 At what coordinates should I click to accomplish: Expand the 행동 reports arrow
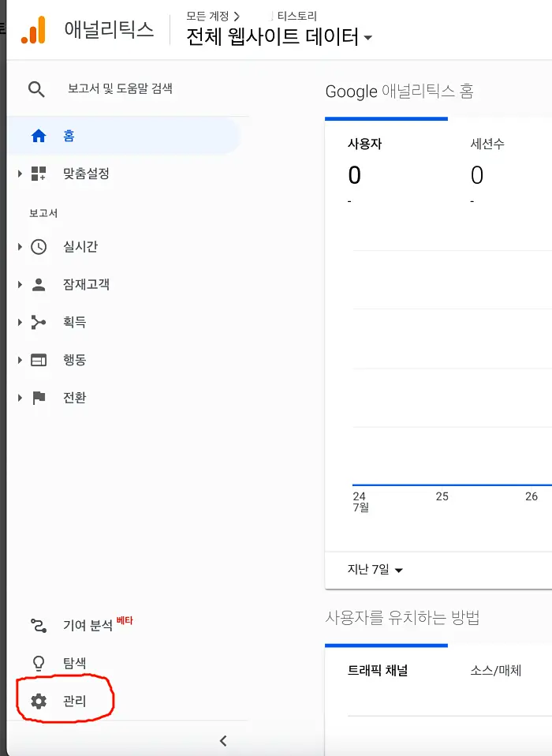pyautogui.click(x=20, y=360)
